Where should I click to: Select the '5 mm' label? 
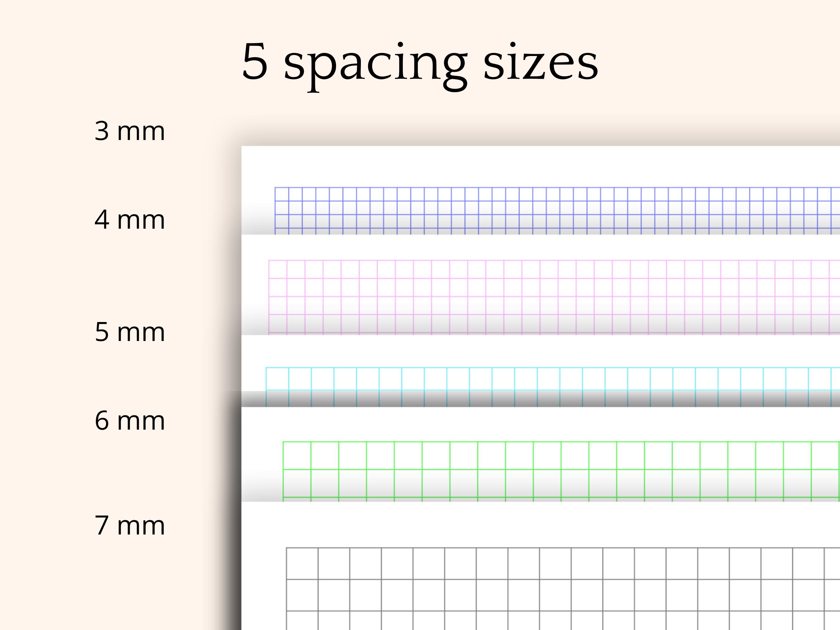(129, 332)
